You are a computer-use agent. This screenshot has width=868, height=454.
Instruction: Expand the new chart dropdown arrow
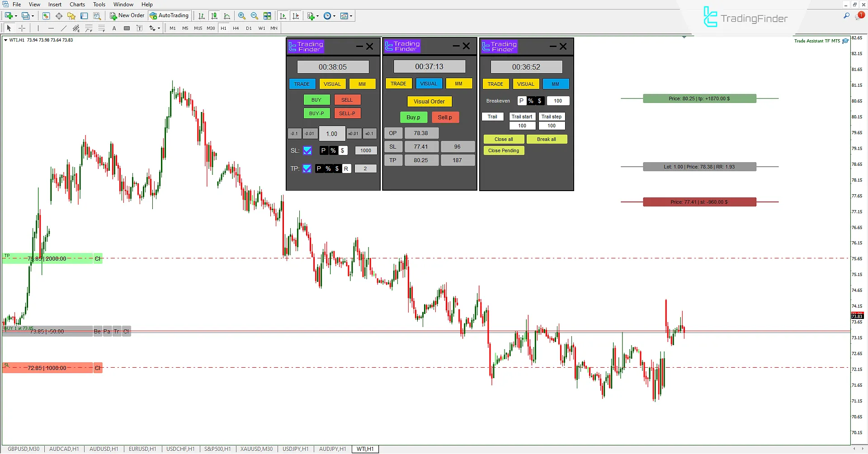pos(16,16)
